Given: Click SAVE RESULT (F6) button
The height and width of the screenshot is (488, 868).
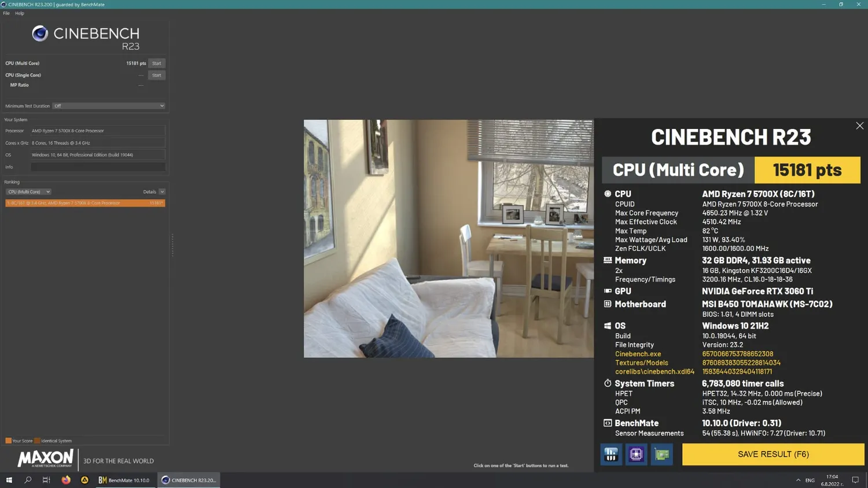Looking at the screenshot, I should coord(773,454).
